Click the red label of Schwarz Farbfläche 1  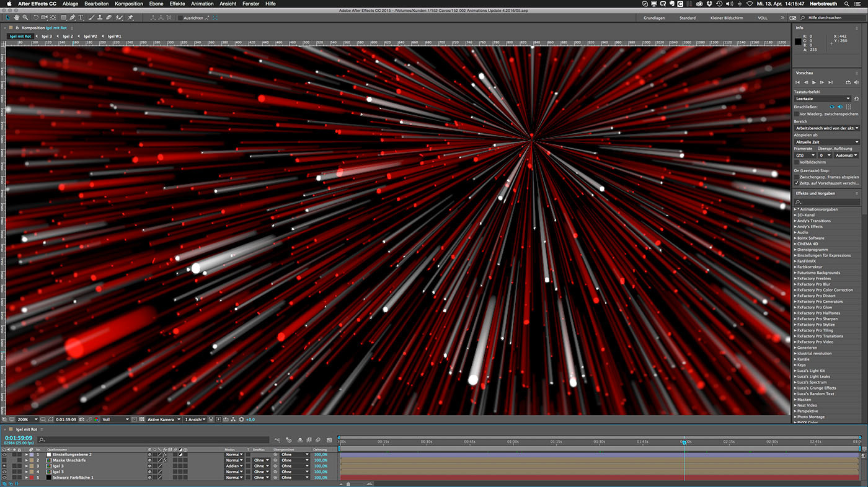32,478
